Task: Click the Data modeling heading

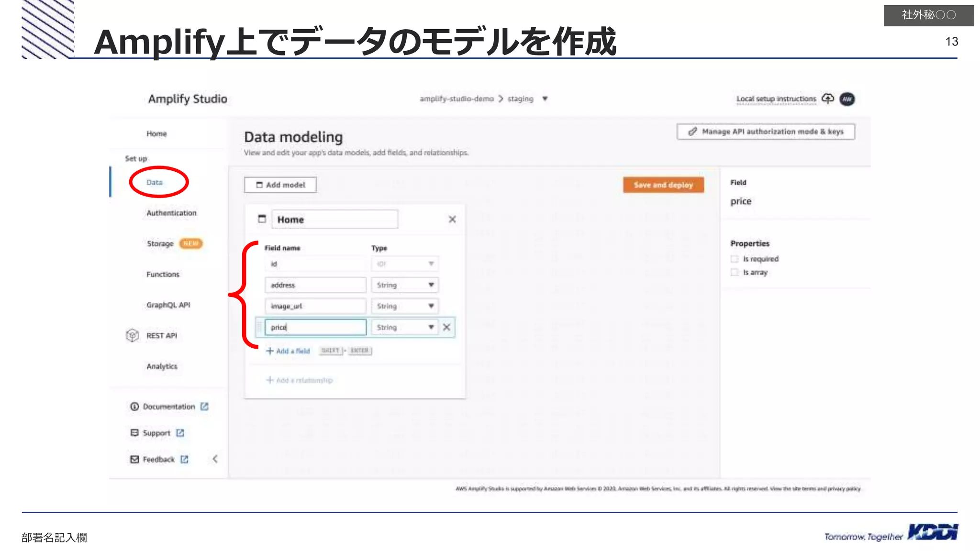Action: 293,137
